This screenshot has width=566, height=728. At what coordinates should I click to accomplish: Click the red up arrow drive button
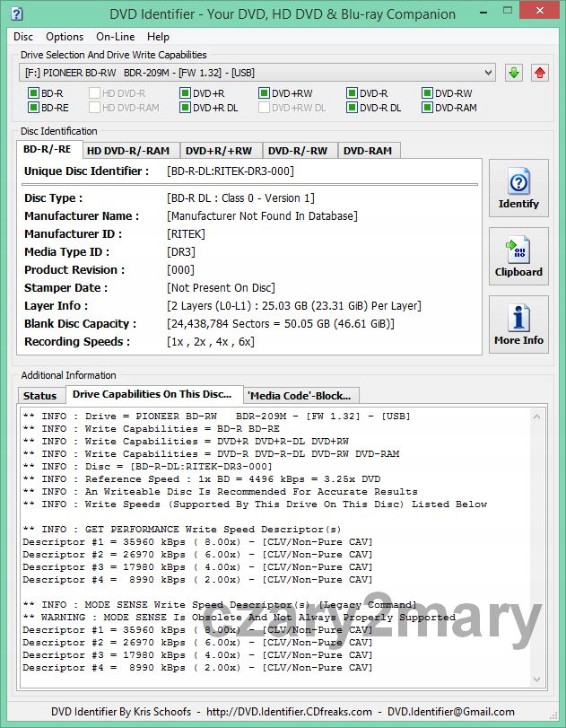[x=539, y=73]
